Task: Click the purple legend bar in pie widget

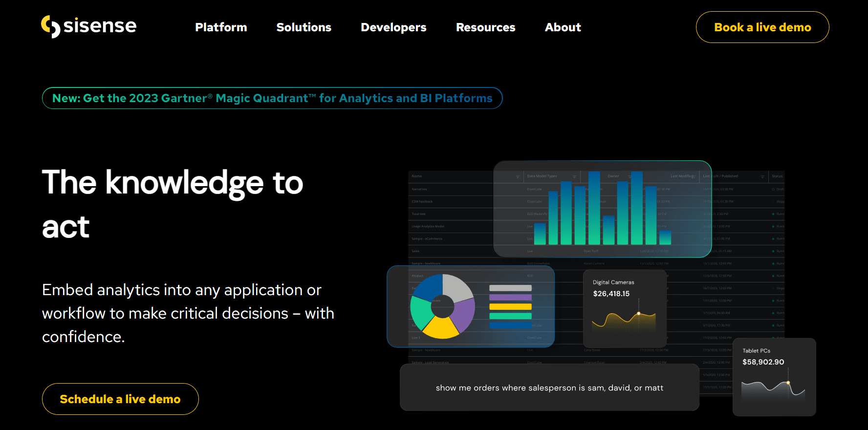Action: click(x=510, y=298)
